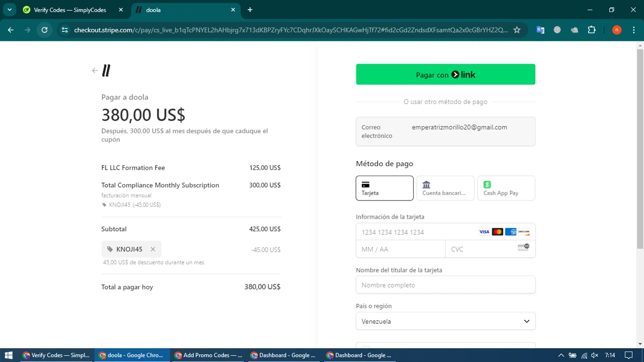Viewport: 644px width, 362px height.
Task: Open the Chrome three-dot menu
Action: [x=634, y=30]
